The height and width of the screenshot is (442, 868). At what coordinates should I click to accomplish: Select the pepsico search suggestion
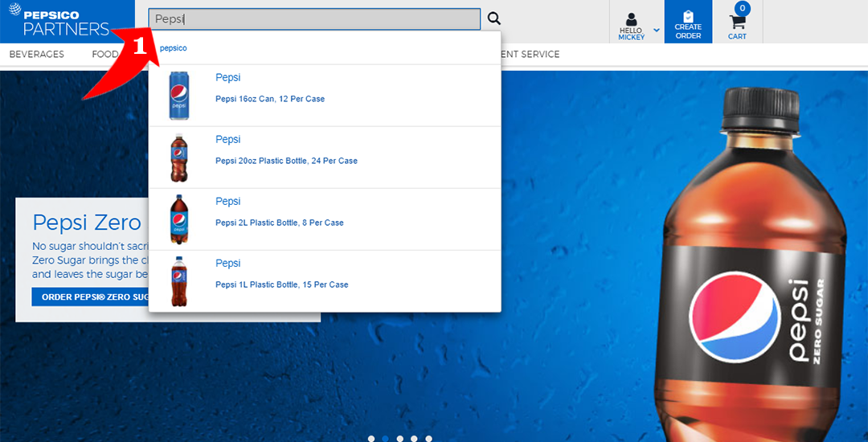click(x=174, y=48)
